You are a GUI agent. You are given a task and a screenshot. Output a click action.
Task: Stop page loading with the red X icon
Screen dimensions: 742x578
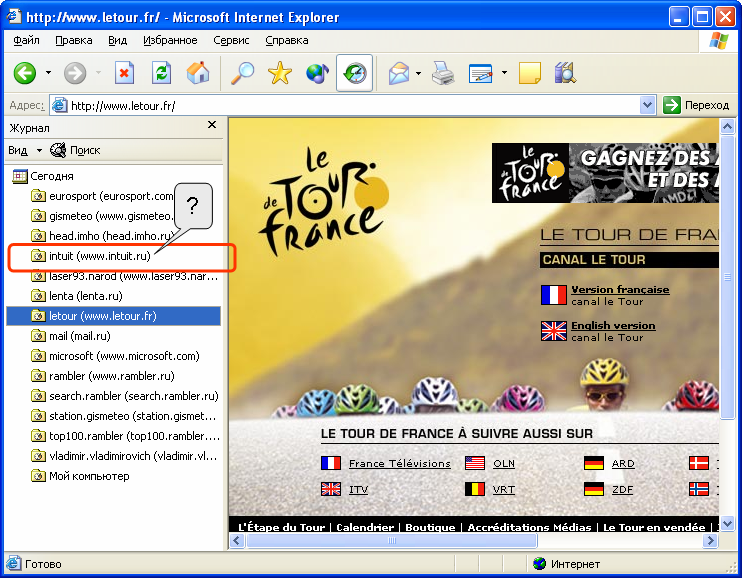click(x=124, y=73)
